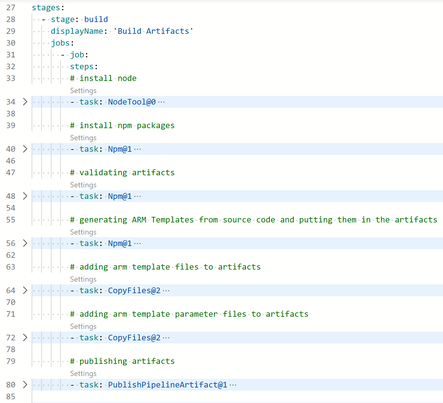The width and height of the screenshot is (443, 403).
Task: Click the folded-code ellipsis after CopyFiles@2 line 64
Action: click(166, 291)
